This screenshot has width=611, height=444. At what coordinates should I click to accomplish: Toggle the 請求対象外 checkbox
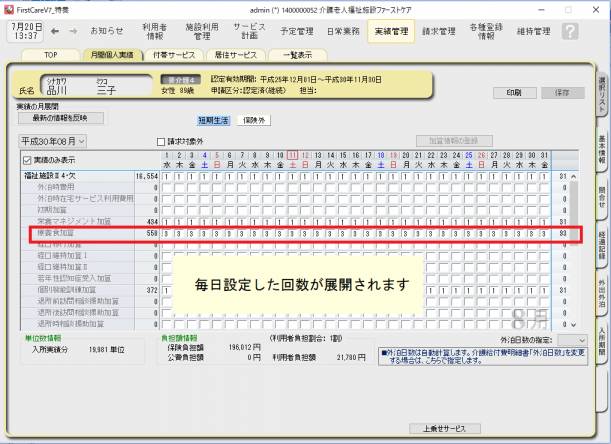point(161,142)
